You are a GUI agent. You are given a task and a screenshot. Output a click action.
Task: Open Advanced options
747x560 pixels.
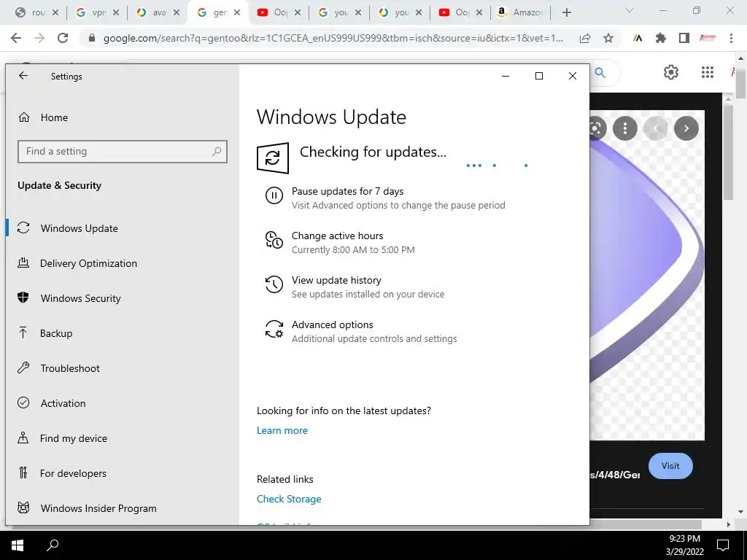pos(333,324)
